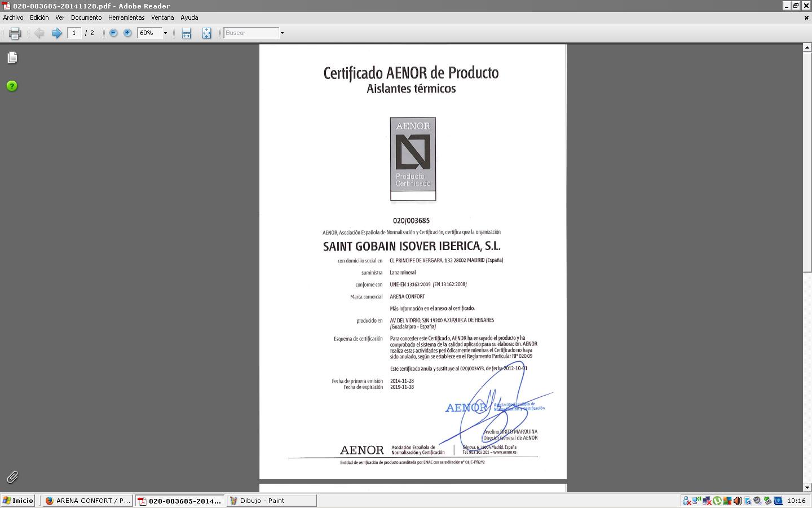812x508 pixels.
Task: Open the attachments paperclip icon
Action: 12,477
